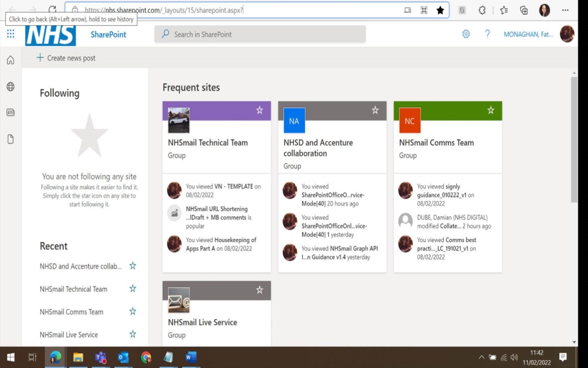Open browser Favorites list icon
Screen dimensions: 588x368
(504, 10)
